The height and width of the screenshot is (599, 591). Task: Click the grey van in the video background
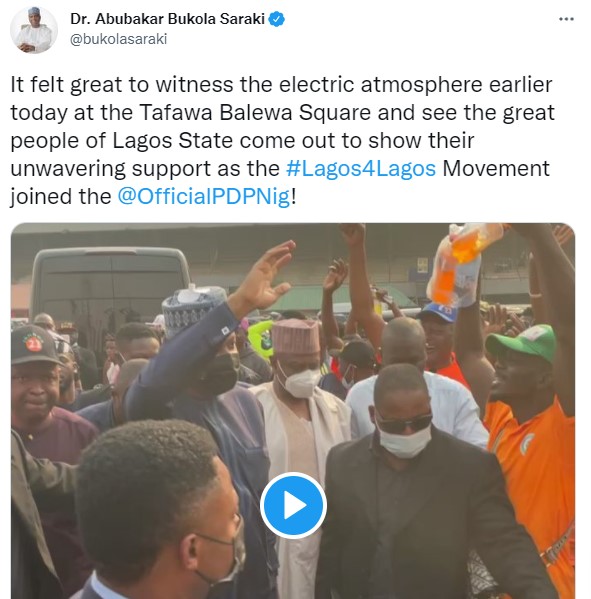pyautogui.click(x=109, y=287)
